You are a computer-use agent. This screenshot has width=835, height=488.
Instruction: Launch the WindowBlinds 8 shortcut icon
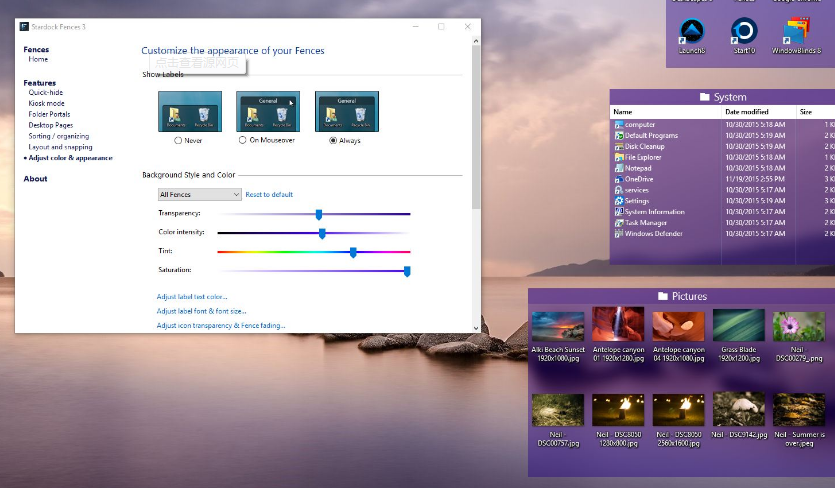797,32
